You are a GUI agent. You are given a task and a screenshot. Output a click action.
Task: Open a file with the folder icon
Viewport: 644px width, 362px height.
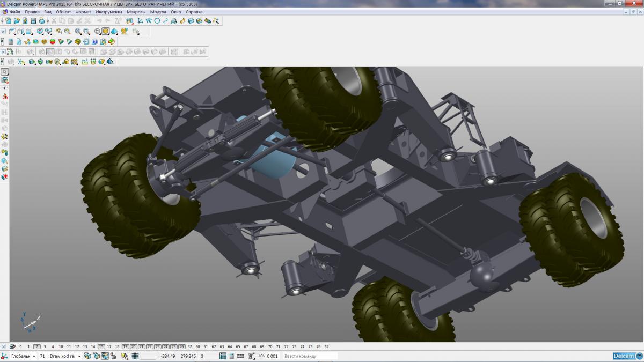(17, 21)
